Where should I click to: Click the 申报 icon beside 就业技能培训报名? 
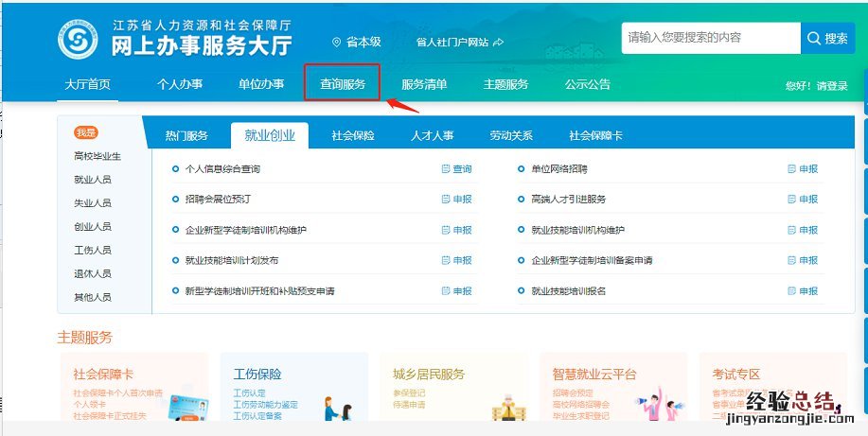[x=791, y=291]
